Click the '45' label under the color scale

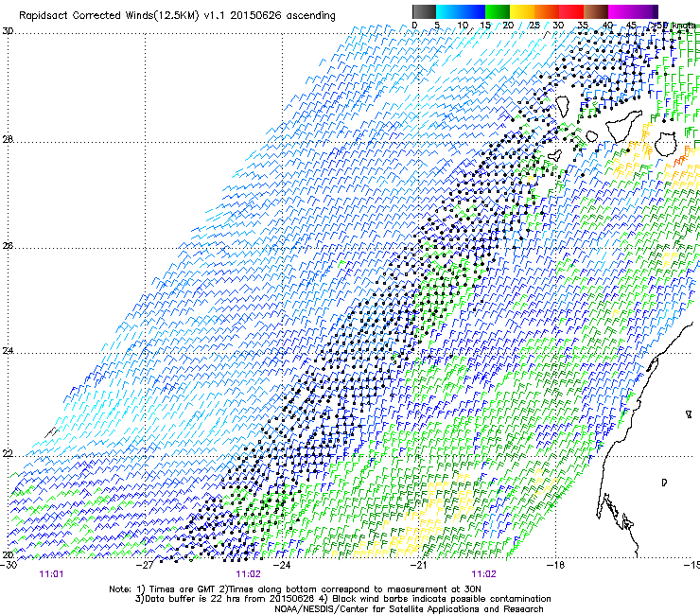coord(631,26)
